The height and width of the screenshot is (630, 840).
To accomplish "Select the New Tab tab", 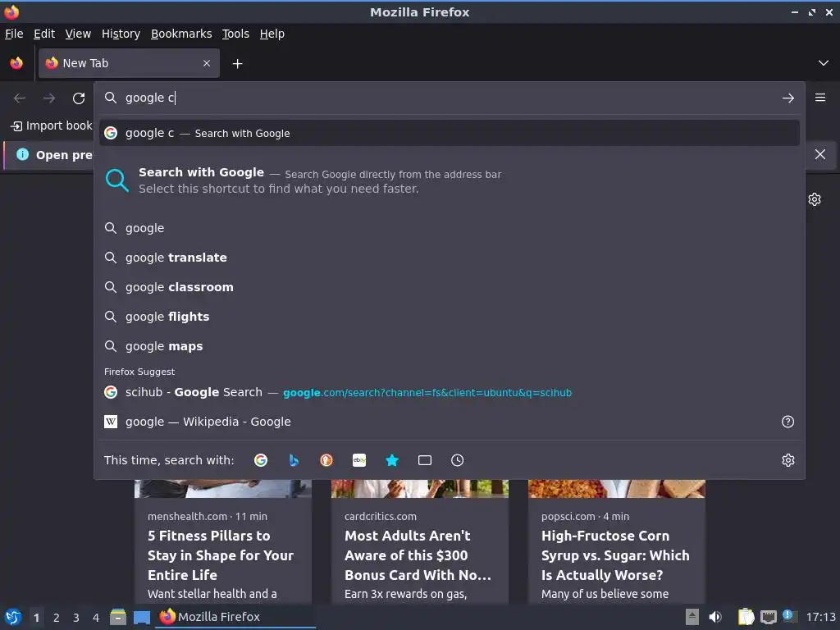I will [129, 63].
